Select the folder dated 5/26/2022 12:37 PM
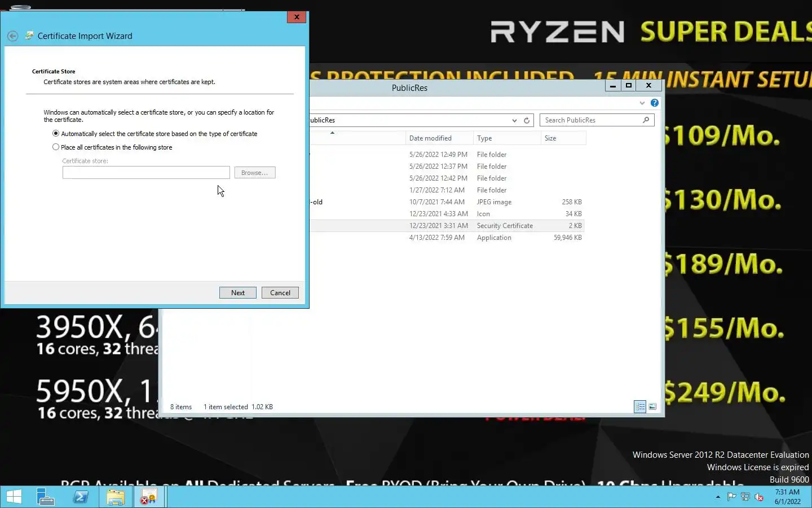Image resolution: width=812 pixels, height=508 pixels. pyautogui.click(x=447, y=167)
